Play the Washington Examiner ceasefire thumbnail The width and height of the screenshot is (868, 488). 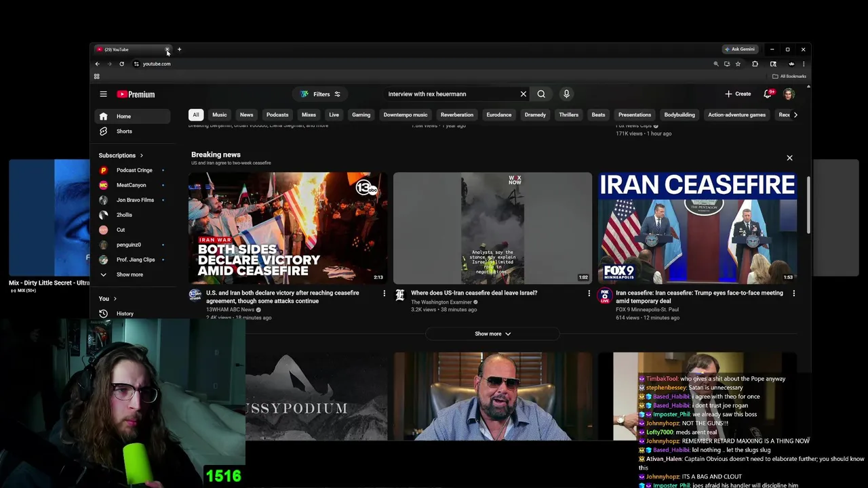pyautogui.click(x=492, y=228)
